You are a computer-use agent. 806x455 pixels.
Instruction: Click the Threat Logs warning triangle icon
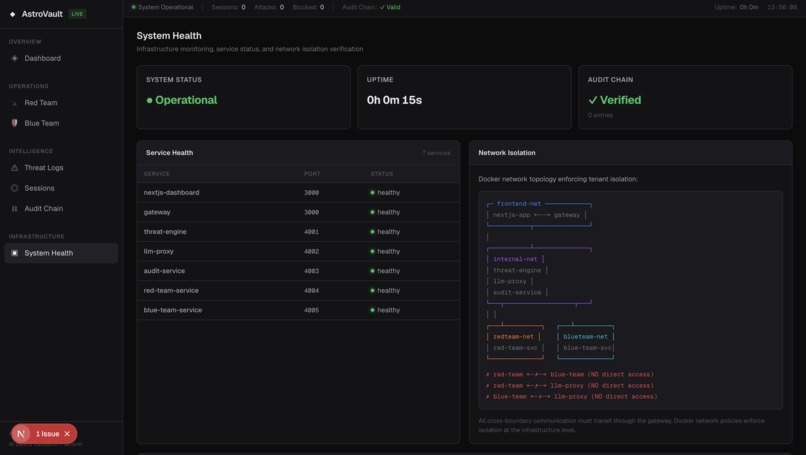click(x=14, y=168)
